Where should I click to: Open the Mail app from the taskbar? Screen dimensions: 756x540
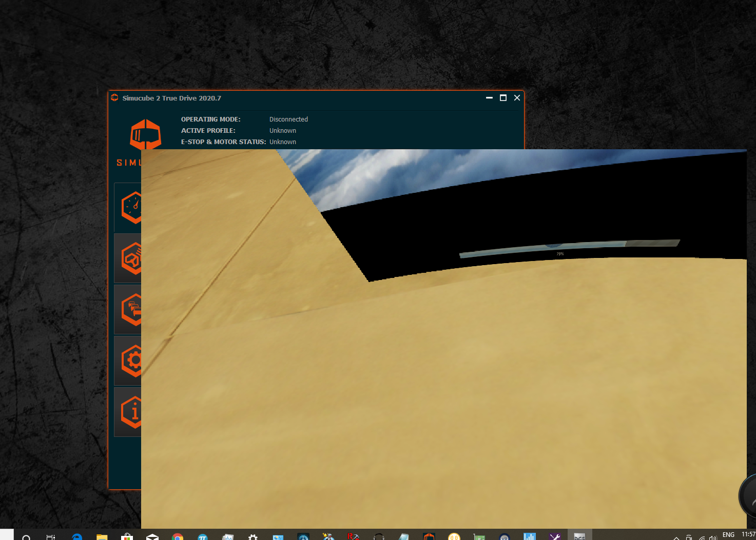pos(152,537)
